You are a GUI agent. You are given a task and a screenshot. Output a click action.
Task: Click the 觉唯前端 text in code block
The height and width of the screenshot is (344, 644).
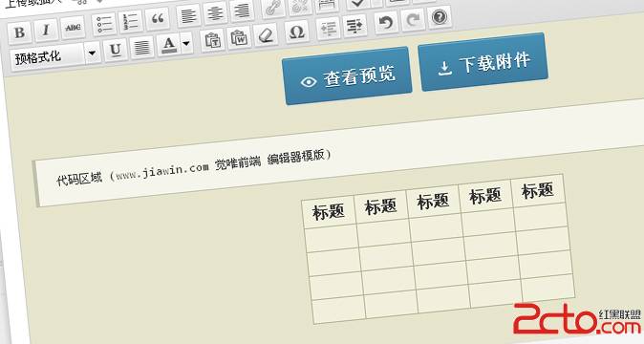[238, 163]
